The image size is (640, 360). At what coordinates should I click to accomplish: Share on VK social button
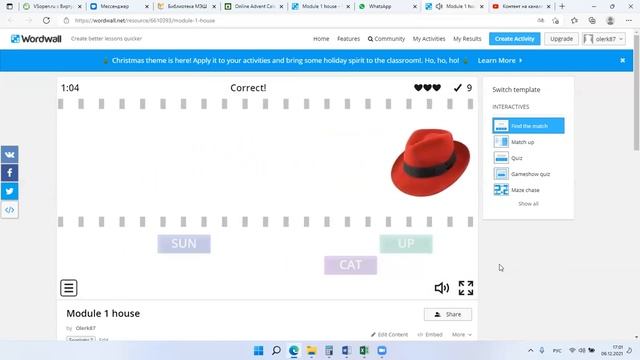pyautogui.click(x=9, y=155)
